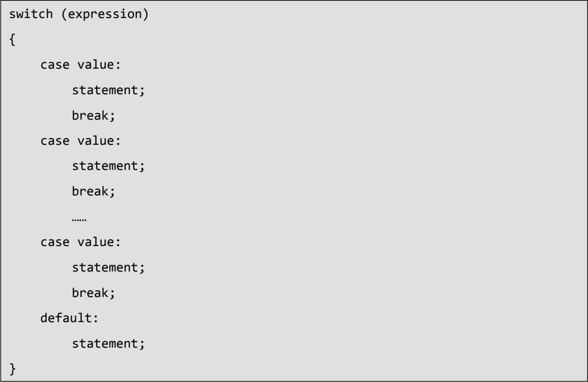This screenshot has width=588, height=382.
Task: Click "value:" in the third case line
Action: click(99, 242)
